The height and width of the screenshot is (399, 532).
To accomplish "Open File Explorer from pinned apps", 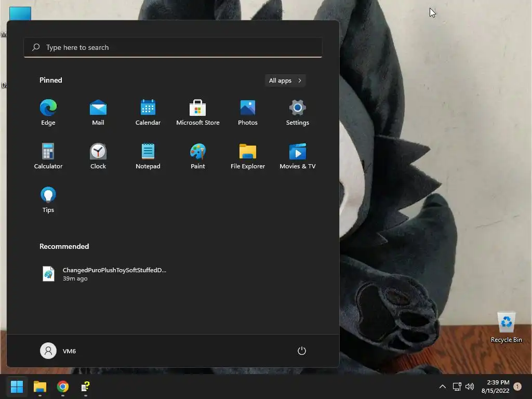I will (248, 156).
